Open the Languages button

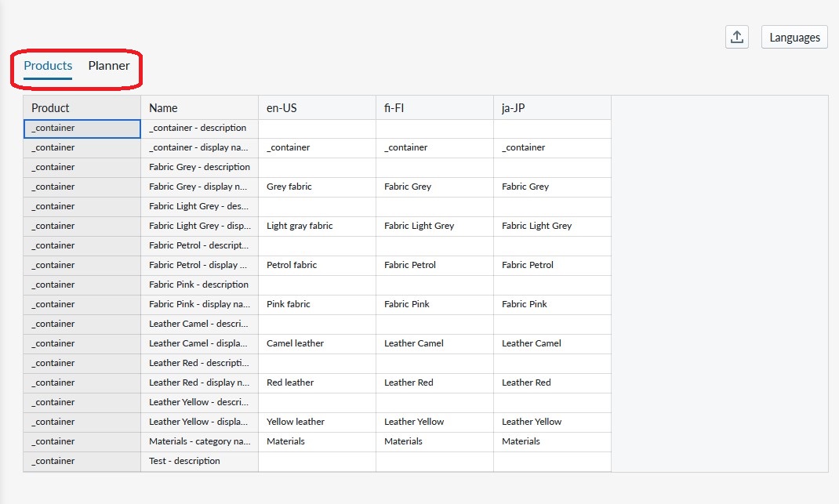tap(794, 37)
